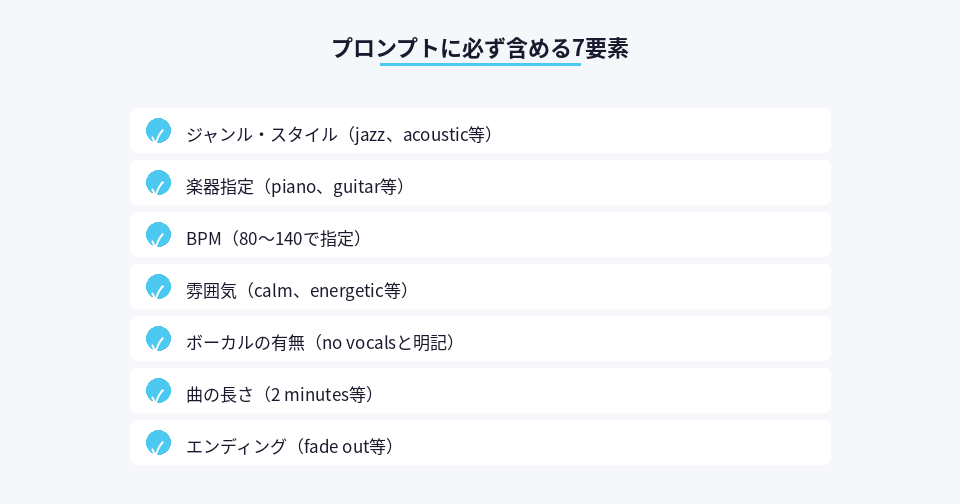Click the ジャンル・スタイル (jazz, acoustic) text

coord(340,134)
